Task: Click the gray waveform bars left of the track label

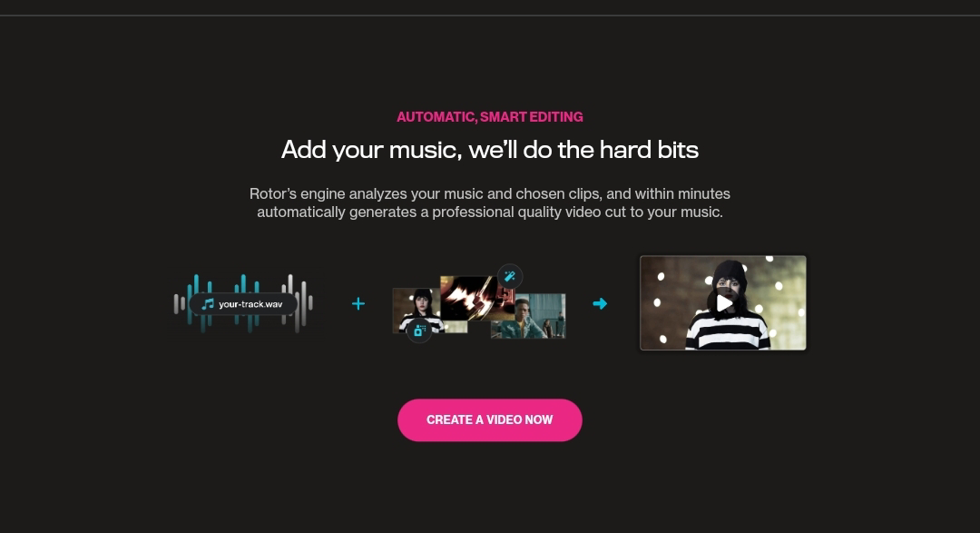Action: [x=180, y=303]
